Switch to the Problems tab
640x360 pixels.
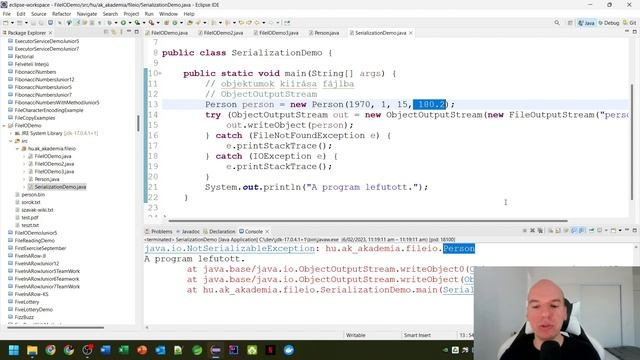point(159,231)
